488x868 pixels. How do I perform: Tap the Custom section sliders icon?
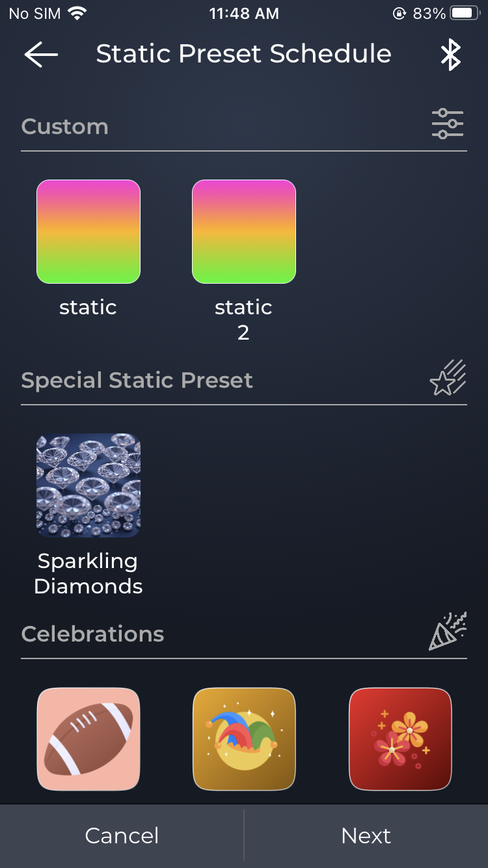pos(448,124)
